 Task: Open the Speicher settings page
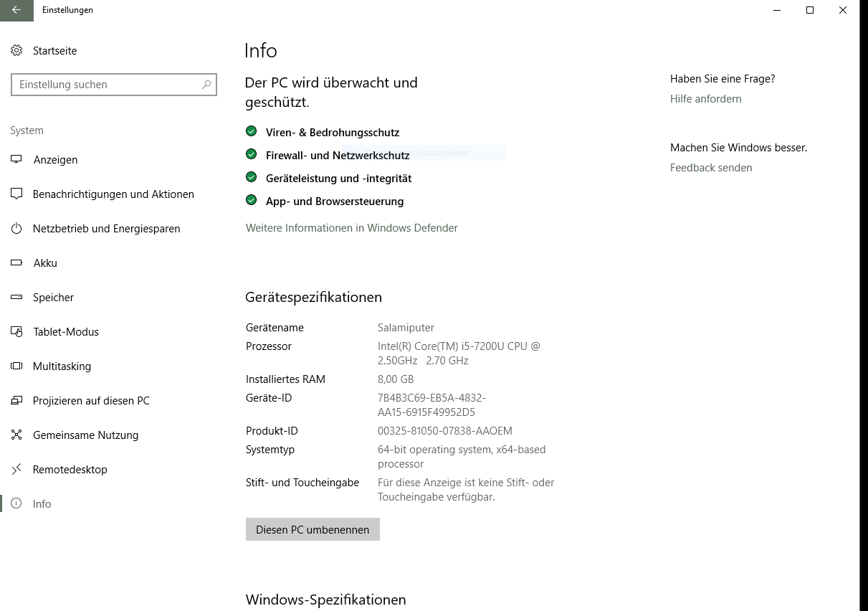pyautogui.click(x=53, y=298)
